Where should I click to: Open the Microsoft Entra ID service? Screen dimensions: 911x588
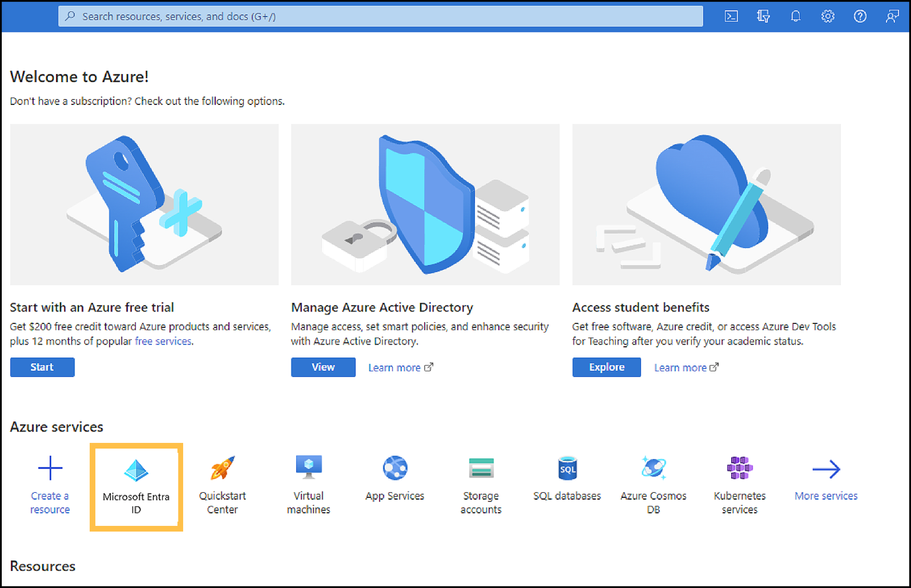[x=136, y=484]
